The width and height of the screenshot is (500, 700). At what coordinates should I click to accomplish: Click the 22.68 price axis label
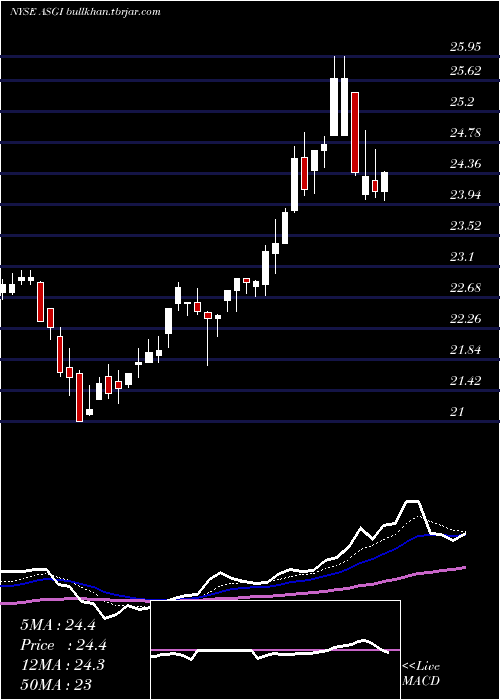point(466,288)
